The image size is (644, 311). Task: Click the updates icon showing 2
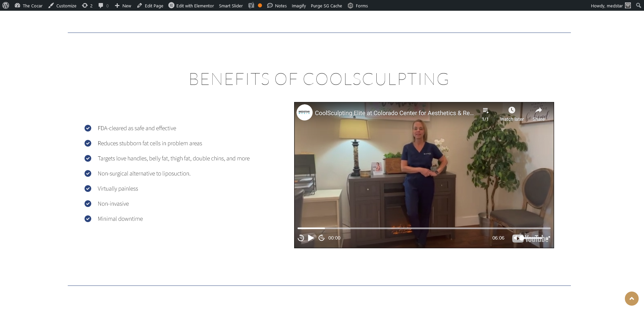pyautogui.click(x=87, y=6)
